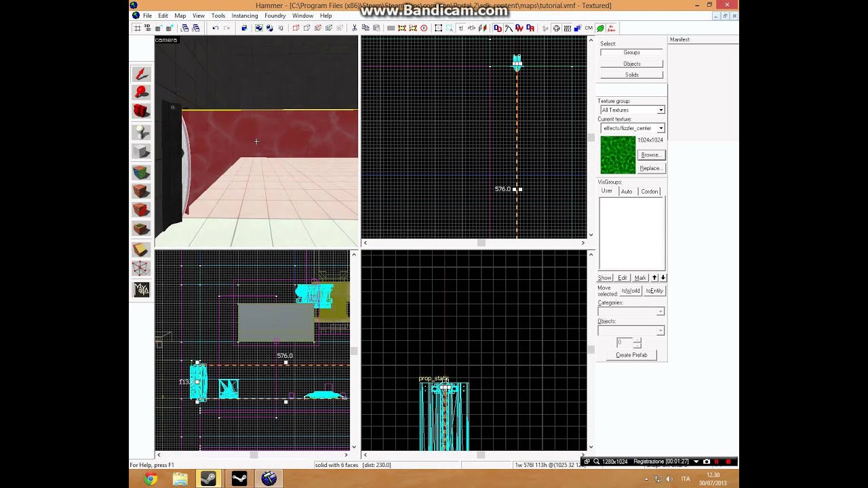
Task: Open Bandicam recording dropdown arrow
Action: [x=696, y=462]
